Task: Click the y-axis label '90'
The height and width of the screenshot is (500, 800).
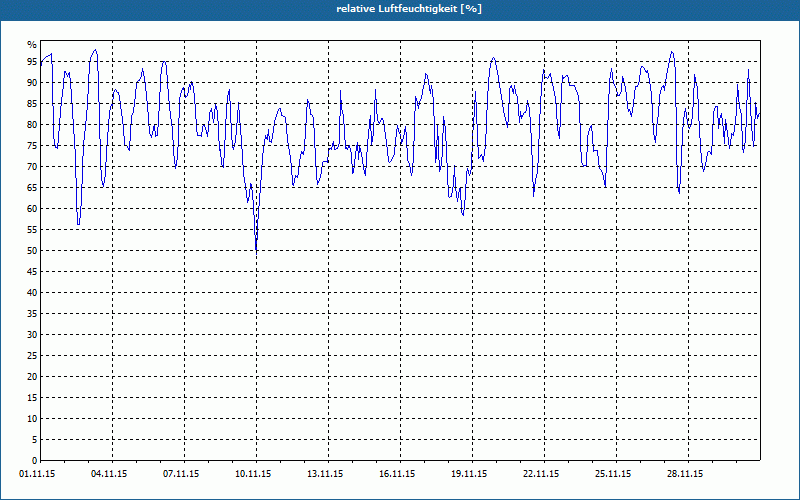Action: click(32, 83)
